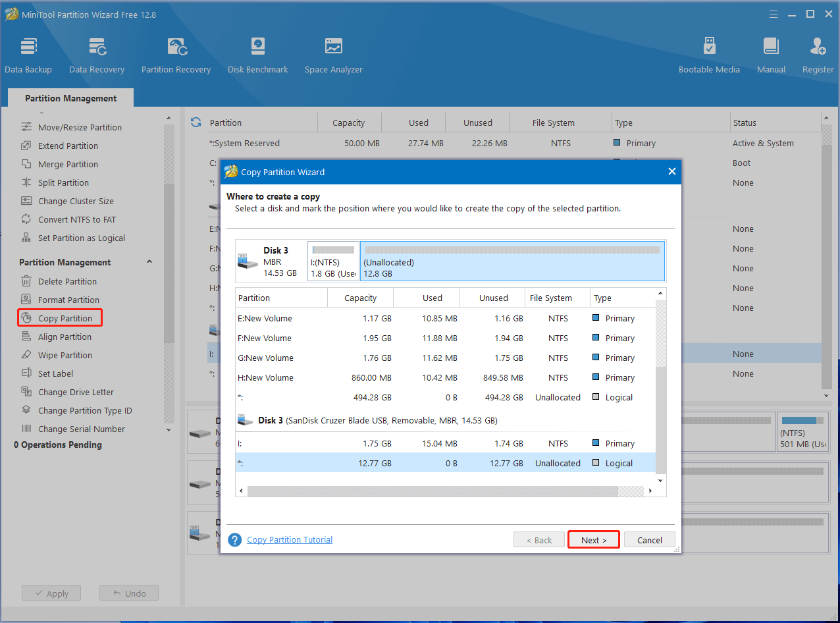Choose Change Serial Number
This screenshot has width=840, height=623.
82,429
